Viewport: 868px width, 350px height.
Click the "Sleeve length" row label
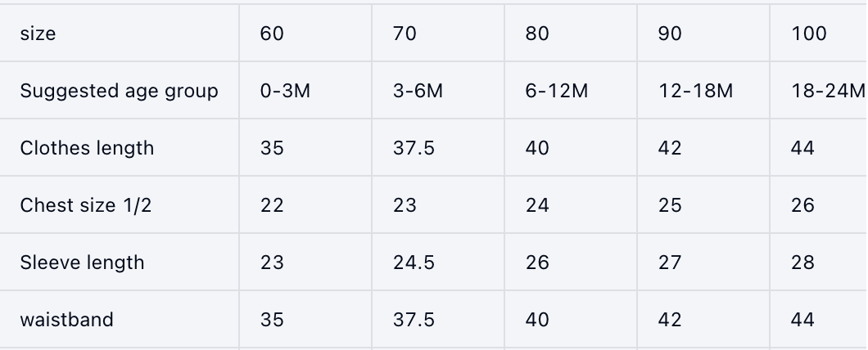point(82,262)
